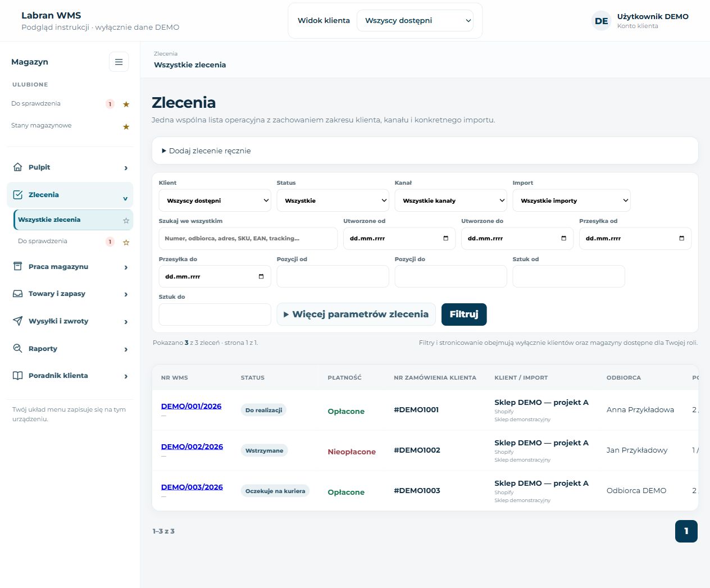Screen dimensions: 710x588
Task: Open the Widok klienta dropdown
Action: (415, 21)
